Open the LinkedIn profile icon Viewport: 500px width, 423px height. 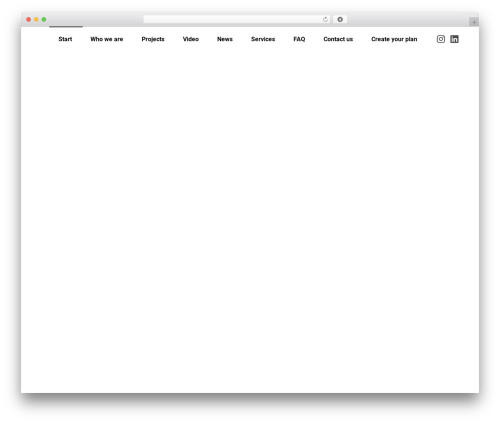454,39
